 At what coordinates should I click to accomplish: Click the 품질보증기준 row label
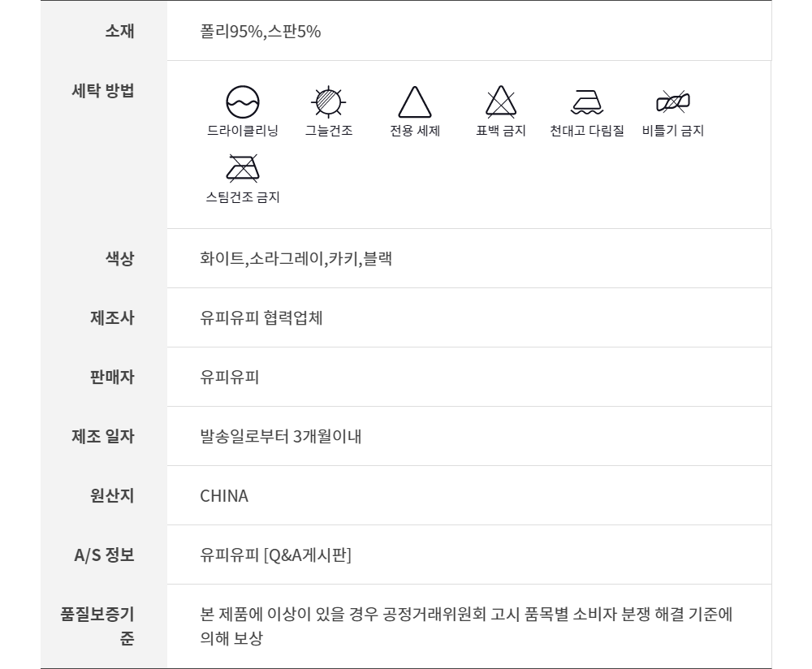[x=97, y=625]
